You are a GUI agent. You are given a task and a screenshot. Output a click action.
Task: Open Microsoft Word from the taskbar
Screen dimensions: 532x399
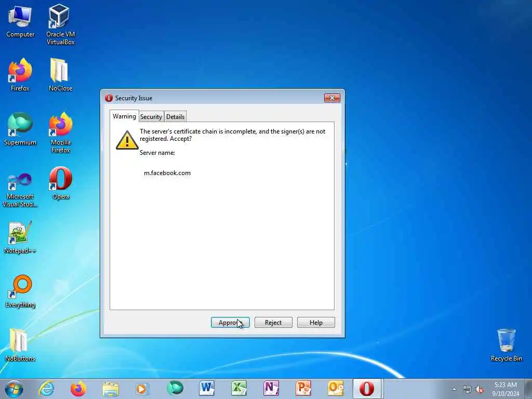pyautogui.click(x=207, y=389)
